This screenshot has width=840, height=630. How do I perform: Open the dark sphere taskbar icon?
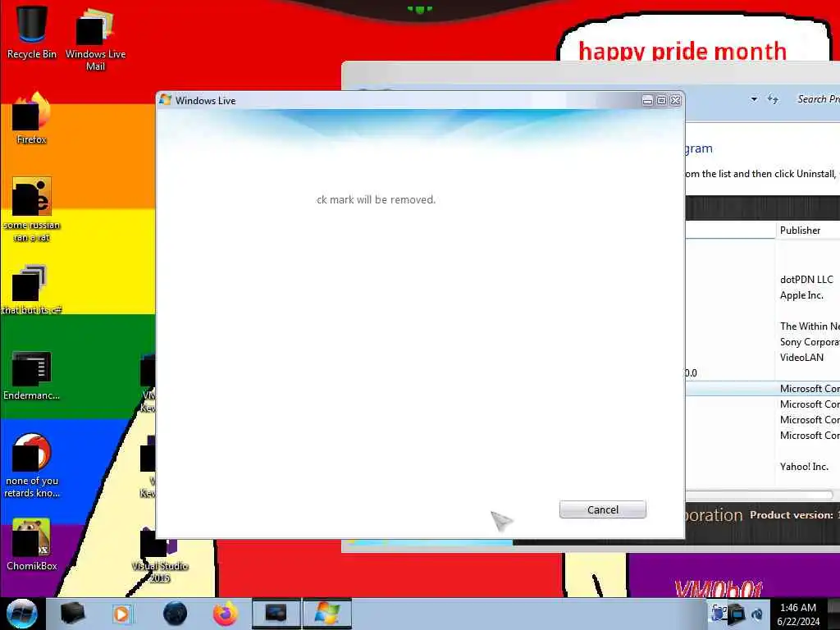[x=176, y=614]
